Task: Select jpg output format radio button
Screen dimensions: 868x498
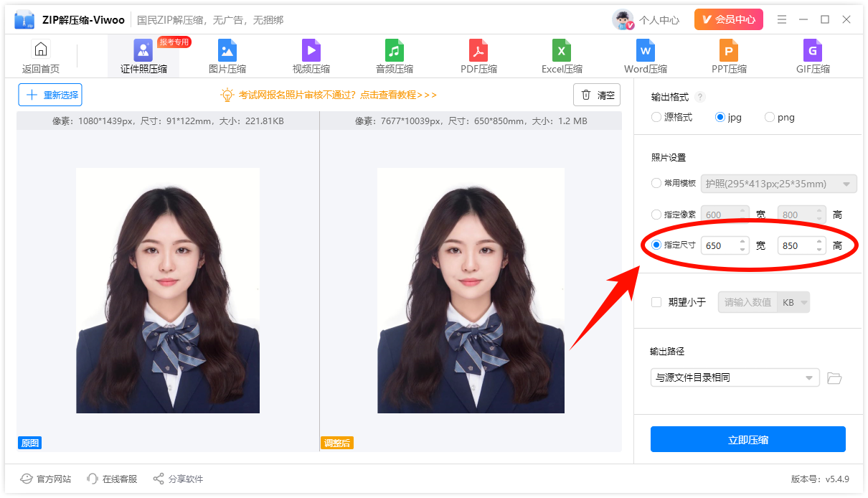Action: coord(720,117)
